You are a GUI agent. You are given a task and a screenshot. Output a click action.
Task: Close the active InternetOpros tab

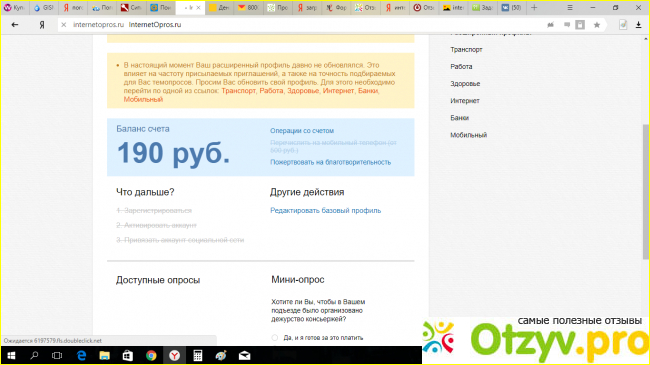(198, 7)
